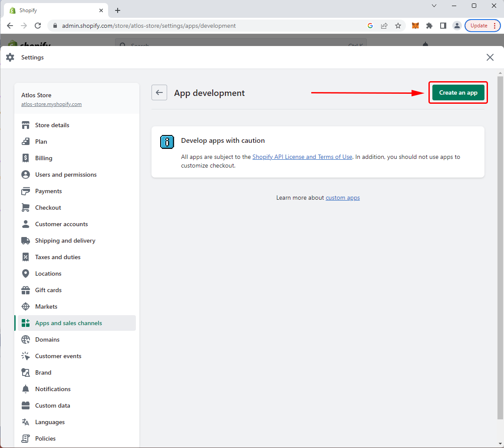The image size is (504, 448).
Task: Close the Settings panel with the X
Action: pyautogui.click(x=490, y=57)
